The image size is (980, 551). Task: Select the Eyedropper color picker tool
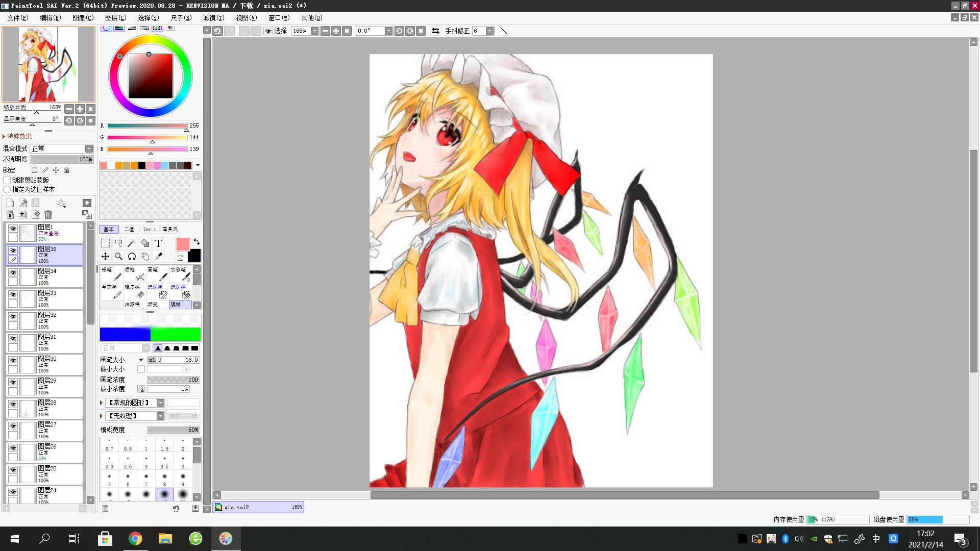(x=158, y=257)
